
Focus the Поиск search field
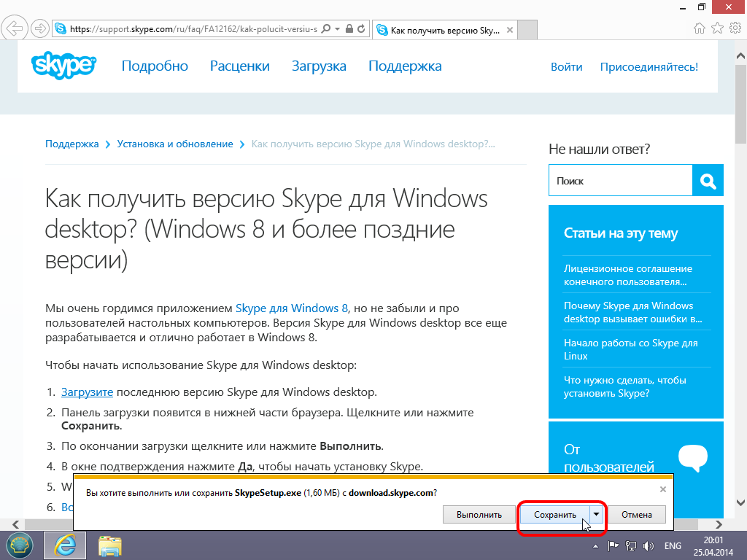[620, 181]
